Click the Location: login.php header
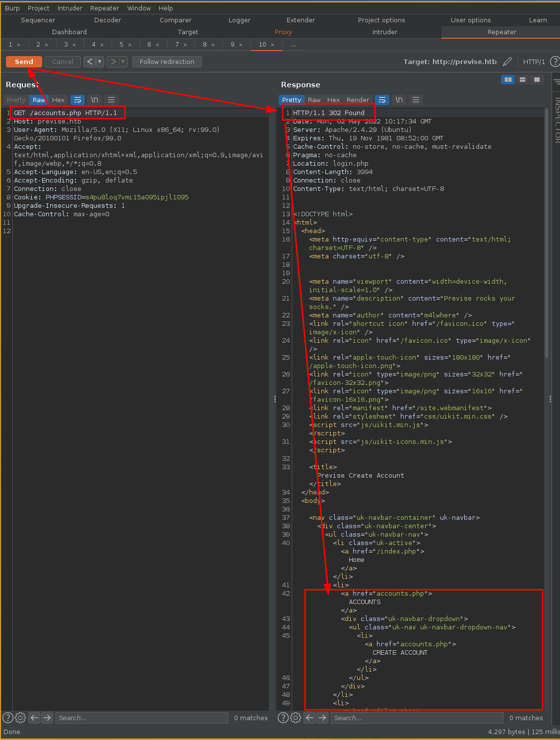This screenshot has height=740, width=560. [331, 163]
